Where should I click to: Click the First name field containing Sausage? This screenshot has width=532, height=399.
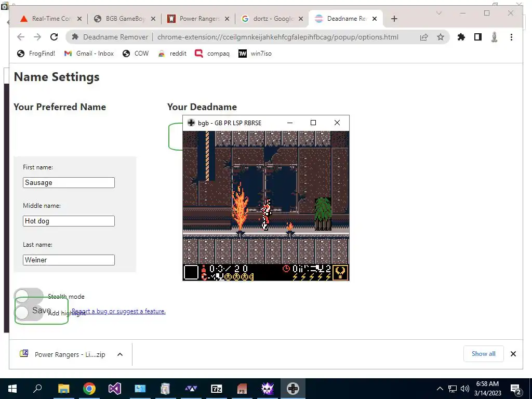[69, 182]
